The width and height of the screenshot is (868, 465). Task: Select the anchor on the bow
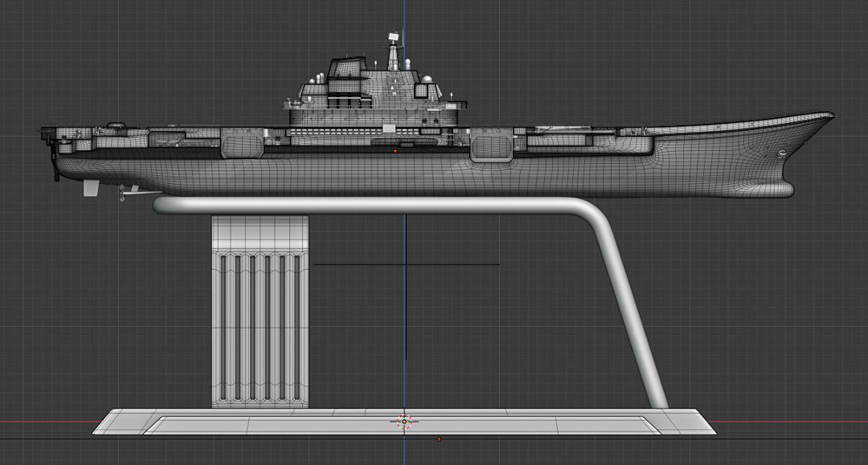tap(784, 154)
